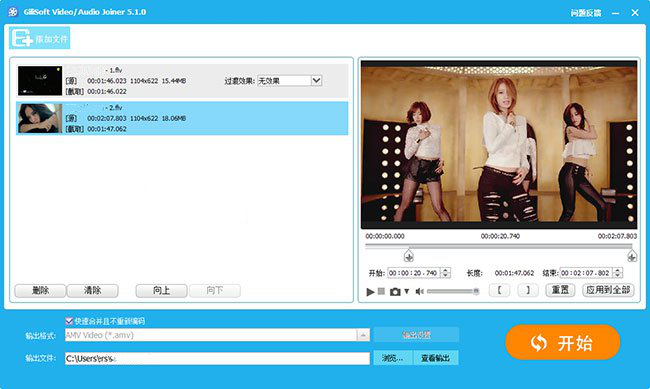Click the 删除 delete button
Image resolution: width=650 pixels, height=389 pixels.
click(40, 290)
